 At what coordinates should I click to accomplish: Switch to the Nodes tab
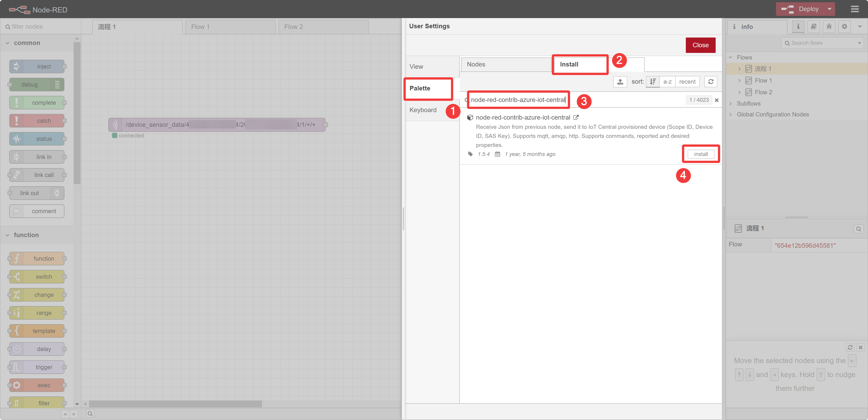click(x=506, y=64)
